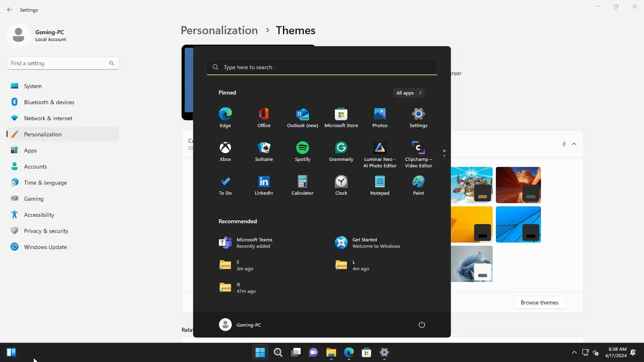Image resolution: width=644 pixels, height=362 pixels.
Task: Open the All apps list
Action: (409, 93)
